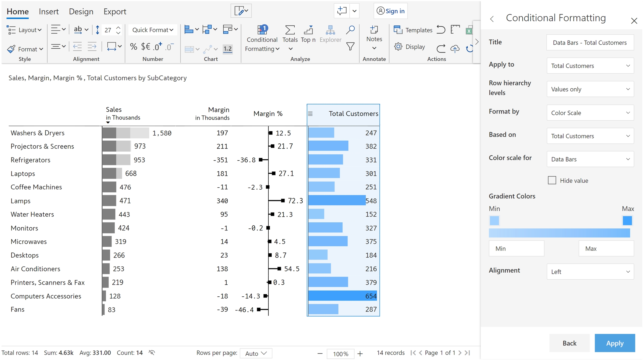Expand the Alignment Left dropdown
The height and width of the screenshot is (361, 644).
pos(590,272)
